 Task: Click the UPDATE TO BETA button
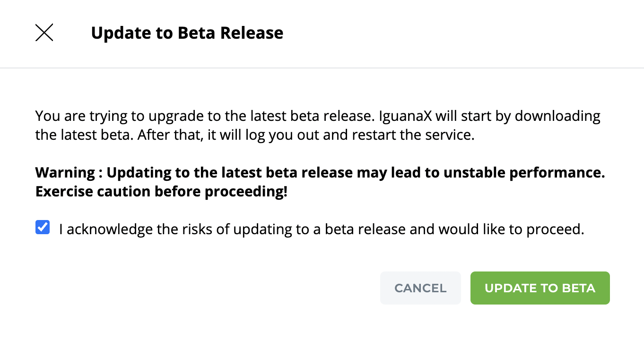coord(540,288)
